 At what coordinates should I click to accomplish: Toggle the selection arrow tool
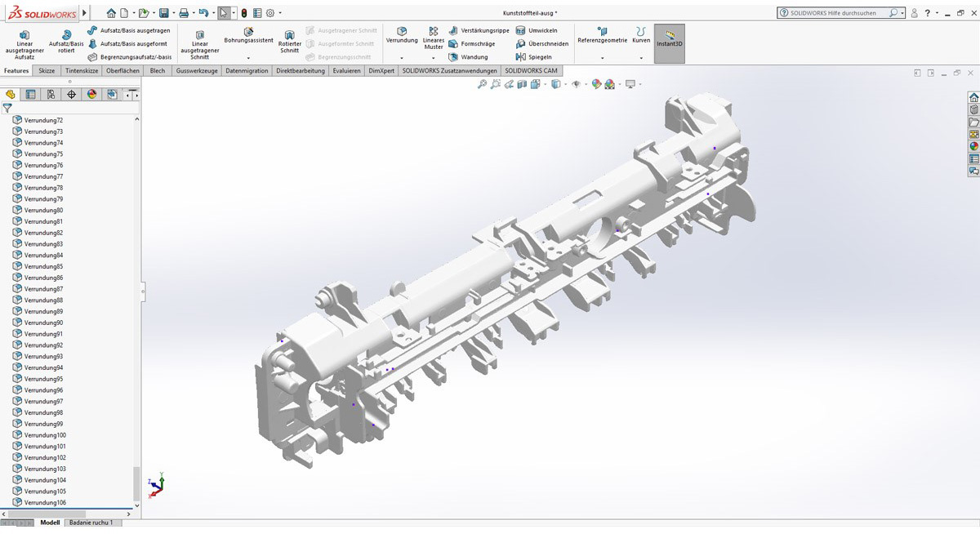tap(224, 13)
